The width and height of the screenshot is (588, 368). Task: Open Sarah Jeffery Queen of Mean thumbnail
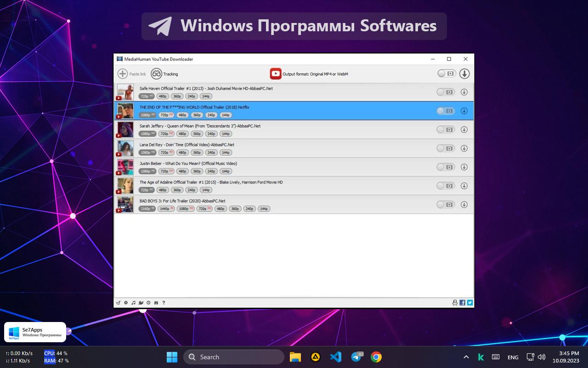tap(125, 130)
